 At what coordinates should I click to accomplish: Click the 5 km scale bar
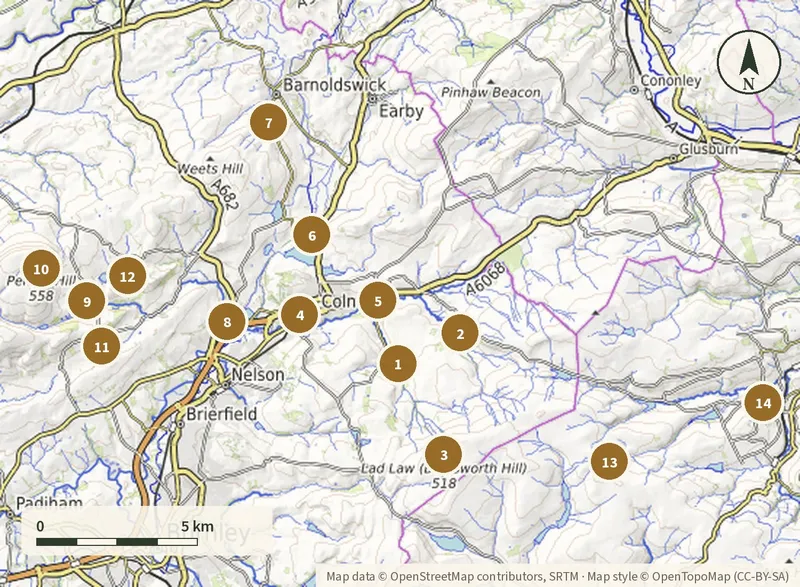pos(117,542)
